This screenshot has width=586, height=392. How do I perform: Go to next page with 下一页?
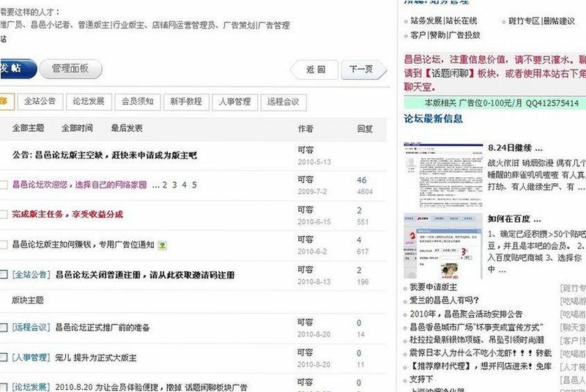pos(363,70)
